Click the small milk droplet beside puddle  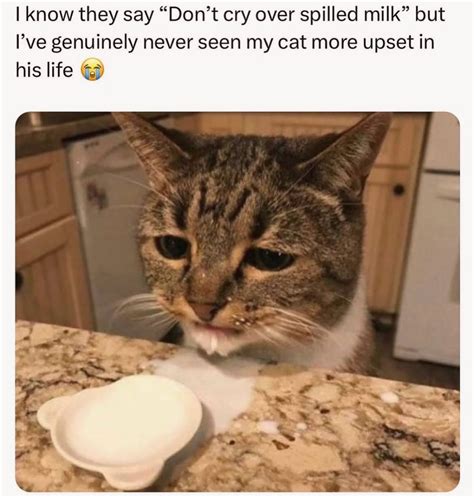268,427
